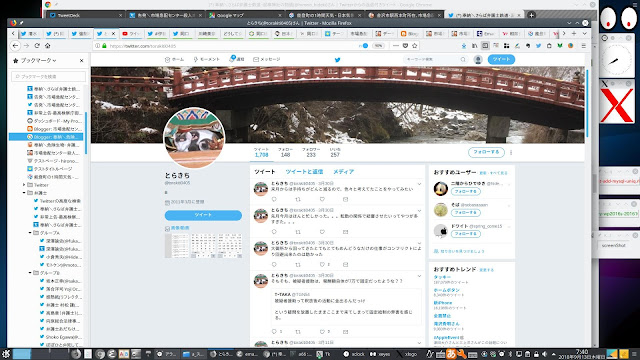Open chevron menu on first tweet
The width and height of the screenshot is (640, 360).
[x=419, y=184]
